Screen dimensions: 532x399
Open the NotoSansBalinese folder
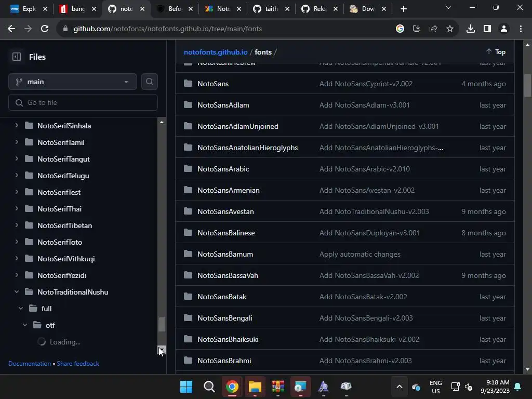[x=226, y=233]
